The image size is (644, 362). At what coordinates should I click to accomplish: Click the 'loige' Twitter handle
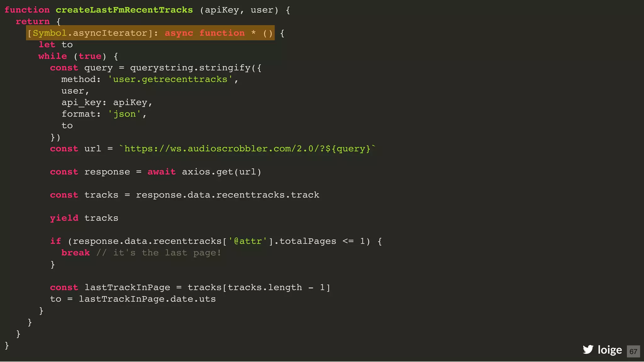tap(609, 350)
